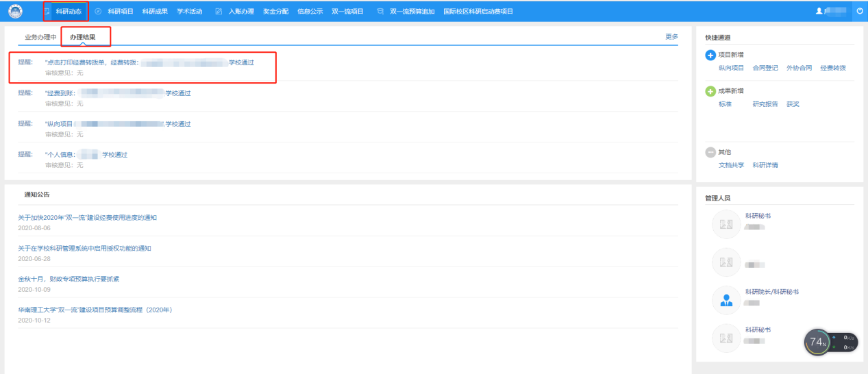This screenshot has height=374, width=868.
Task: Click the 外协合同 quick link
Action: pyautogui.click(x=799, y=68)
